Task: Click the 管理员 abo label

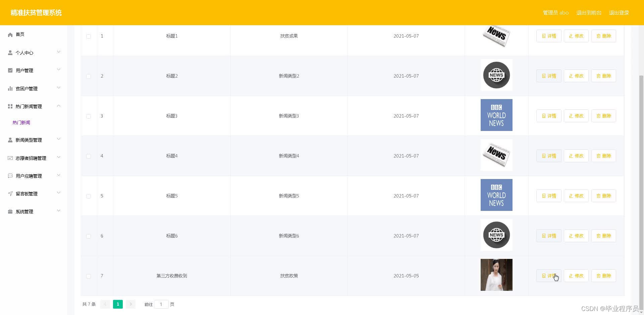Action: coord(556,13)
